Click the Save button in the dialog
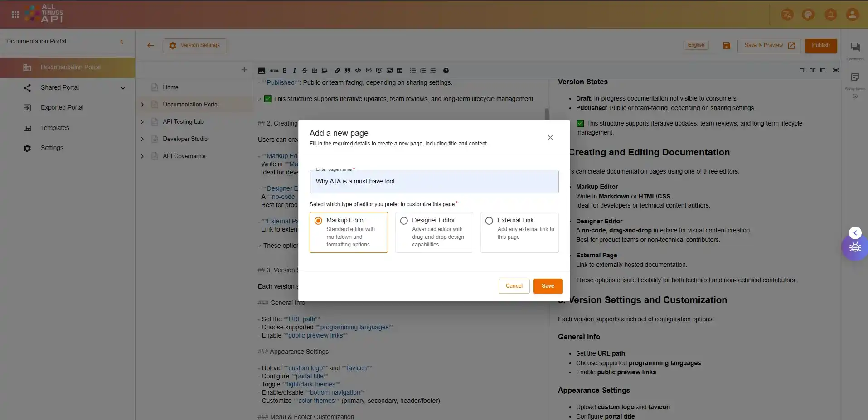868x420 pixels. coord(548,286)
